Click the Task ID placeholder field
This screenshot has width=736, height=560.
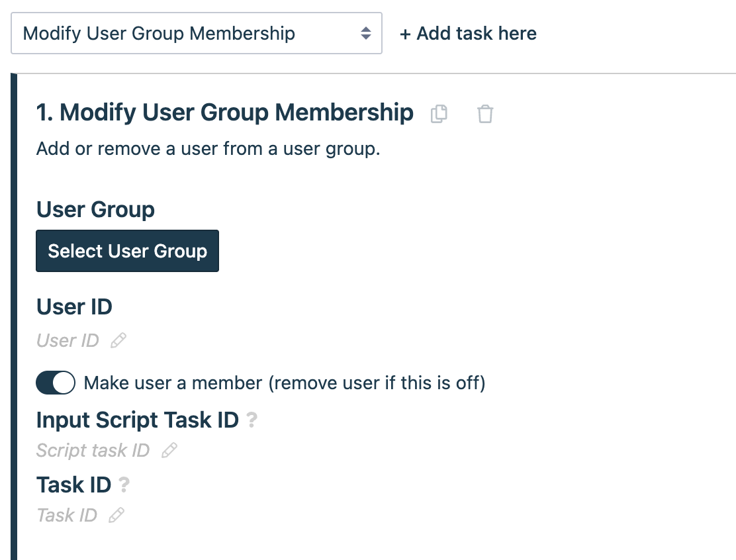click(67, 515)
